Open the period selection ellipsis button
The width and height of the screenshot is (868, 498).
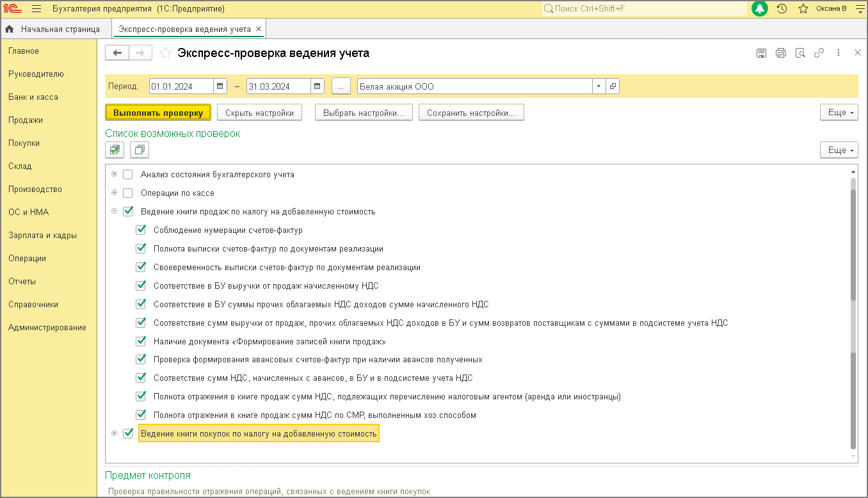click(342, 86)
